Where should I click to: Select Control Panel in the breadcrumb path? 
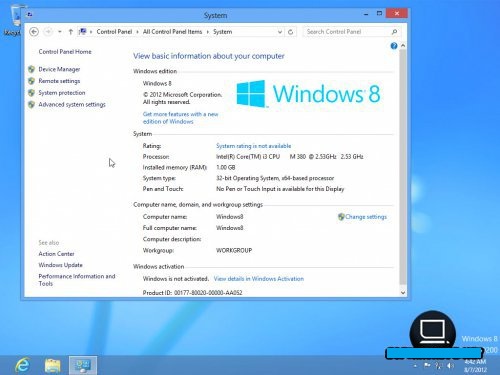(x=114, y=32)
